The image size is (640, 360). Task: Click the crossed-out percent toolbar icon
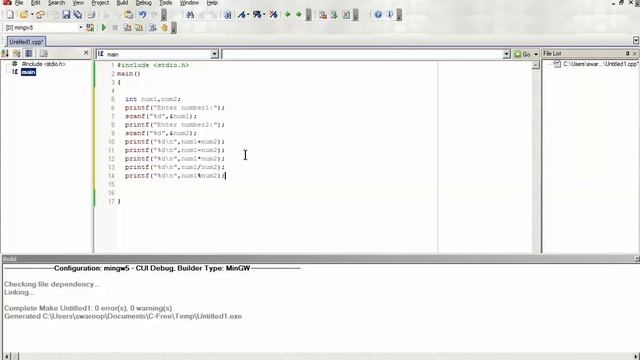coord(273,15)
